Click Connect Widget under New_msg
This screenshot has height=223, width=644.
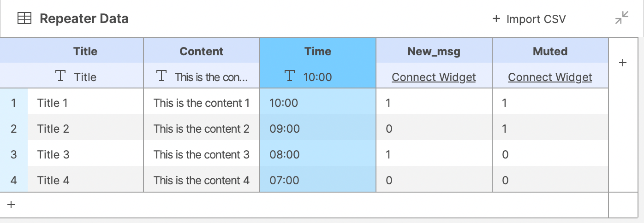434,77
